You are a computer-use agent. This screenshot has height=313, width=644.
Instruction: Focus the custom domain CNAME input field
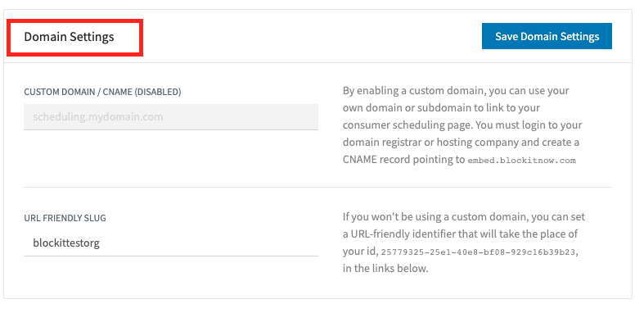point(171,117)
